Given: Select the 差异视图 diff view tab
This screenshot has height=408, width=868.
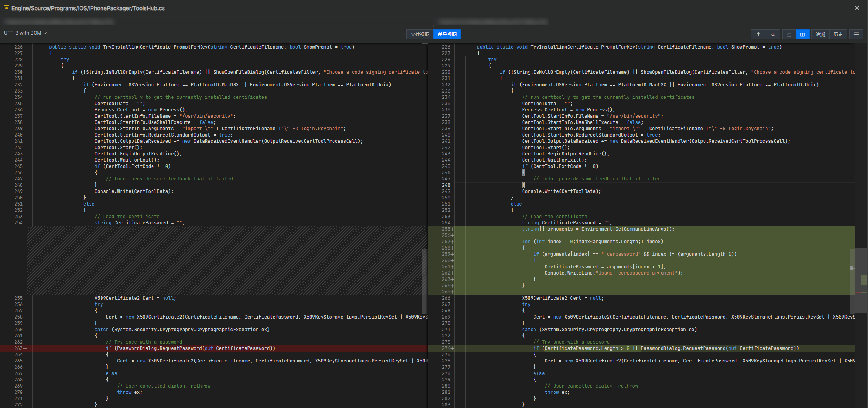Looking at the screenshot, I should (x=447, y=35).
